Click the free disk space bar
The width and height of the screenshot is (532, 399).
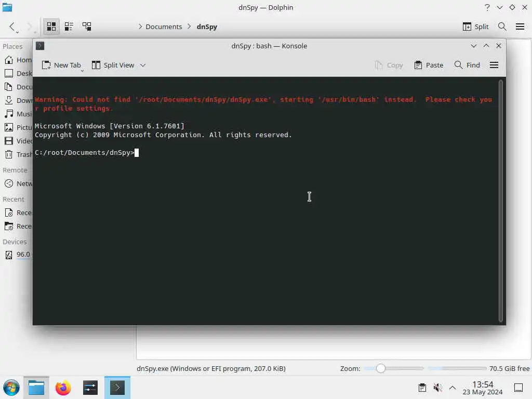[457, 368]
